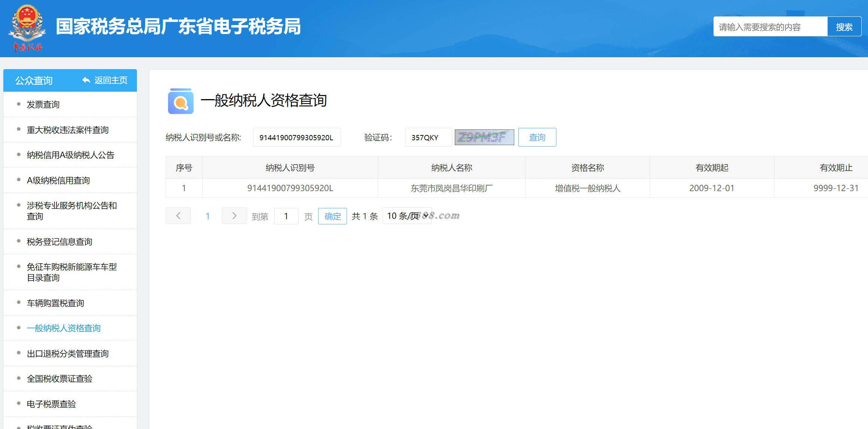Click the 查询 query button
This screenshot has height=429, width=868.
(x=537, y=137)
